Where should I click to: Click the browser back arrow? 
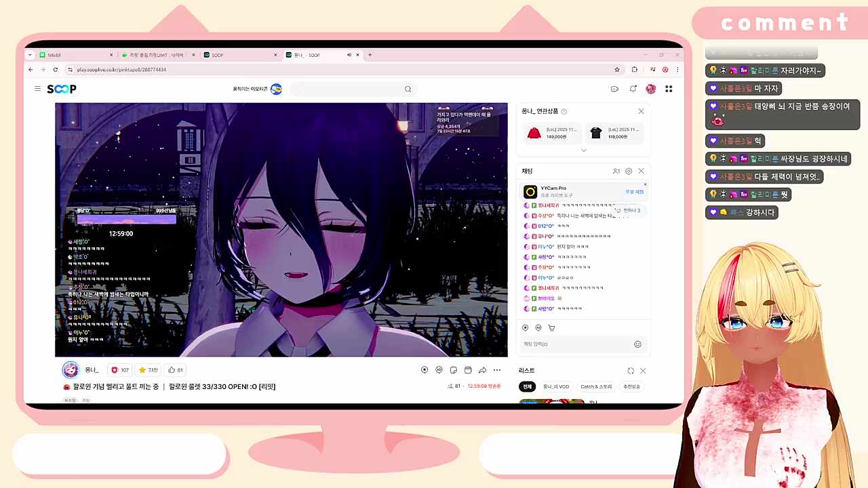[x=31, y=69]
